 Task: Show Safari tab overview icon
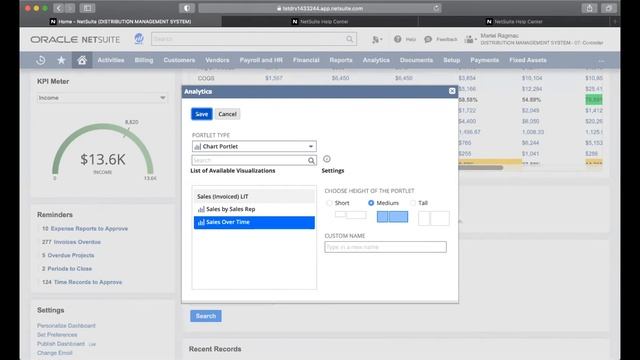point(609,8)
